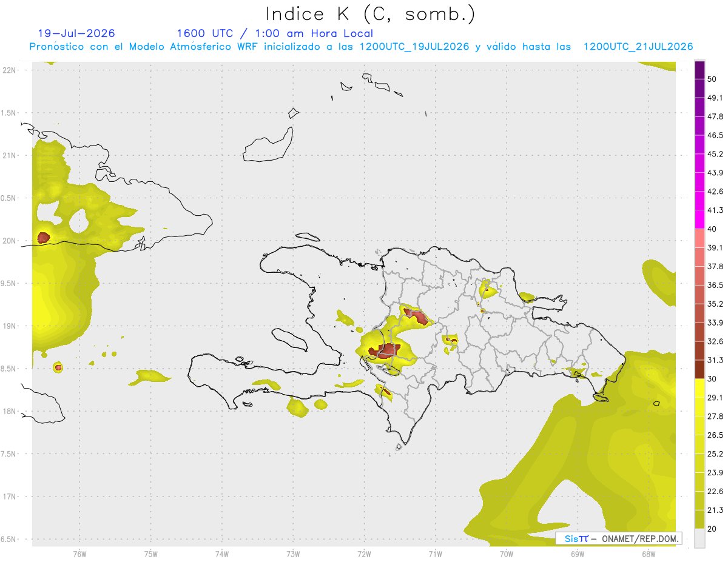Click the salmon swatch between 39.1 and 40
Viewport: 728px width, 562px height.
pyautogui.click(x=699, y=238)
